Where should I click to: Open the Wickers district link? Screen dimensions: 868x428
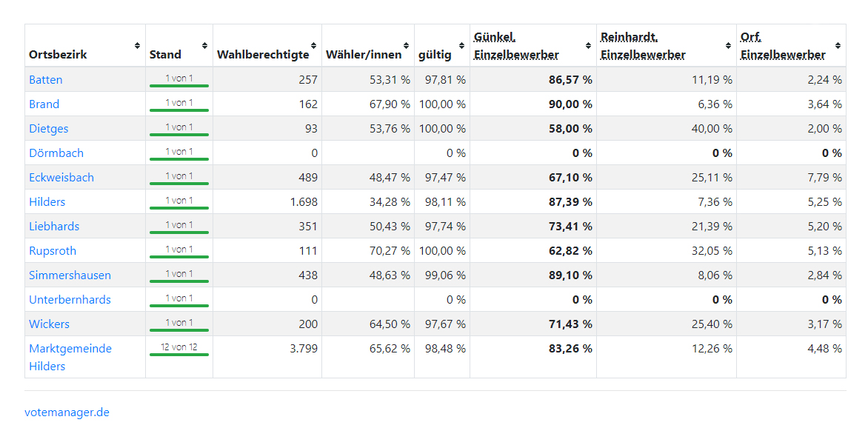[49, 324]
